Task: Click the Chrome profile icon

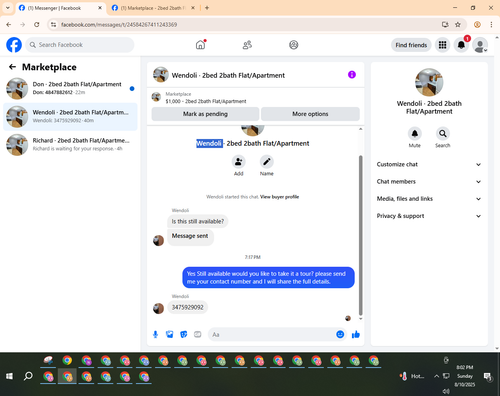Action: [x=477, y=24]
